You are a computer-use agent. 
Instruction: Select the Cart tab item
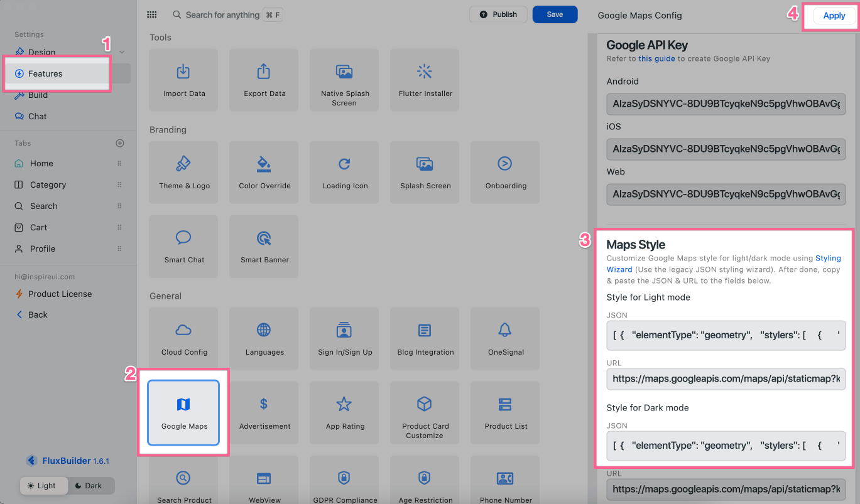38,227
